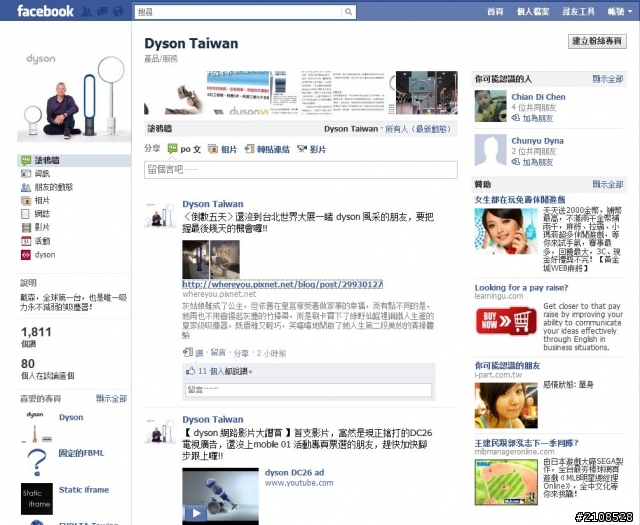Open the Static iframe liked page
Image resolution: width=640 pixels, height=525 pixels.
pyautogui.click(x=84, y=489)
